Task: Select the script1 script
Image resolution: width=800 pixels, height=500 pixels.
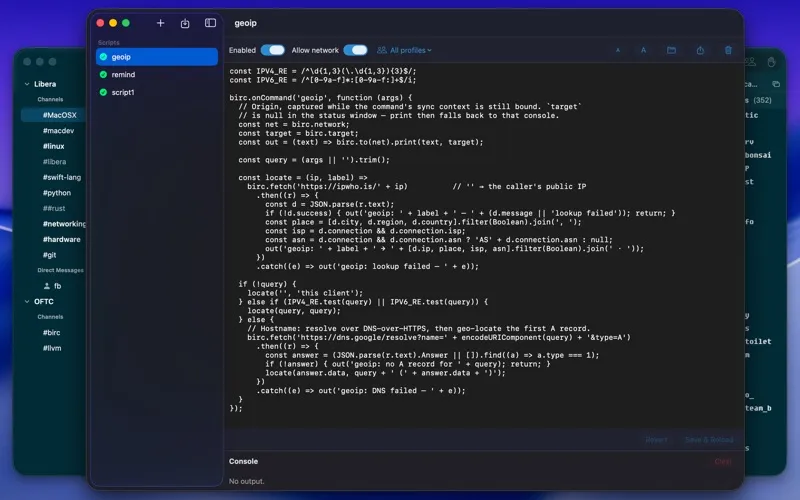Action: point(157,92)
